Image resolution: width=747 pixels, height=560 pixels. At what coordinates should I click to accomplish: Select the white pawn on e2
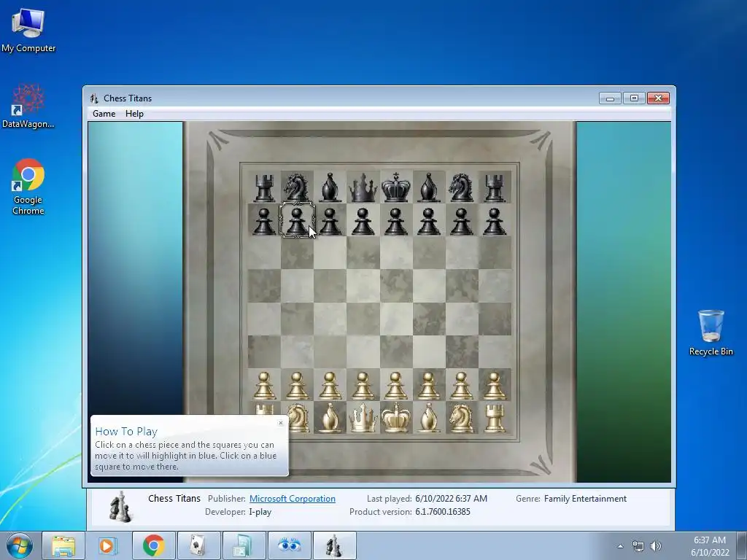click(396, 385)
